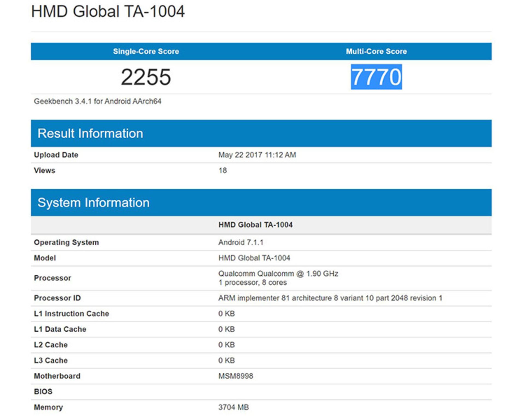Click the upload date value May 22 2017
Viewport: 525px width, 420px height.
point(257,155)
